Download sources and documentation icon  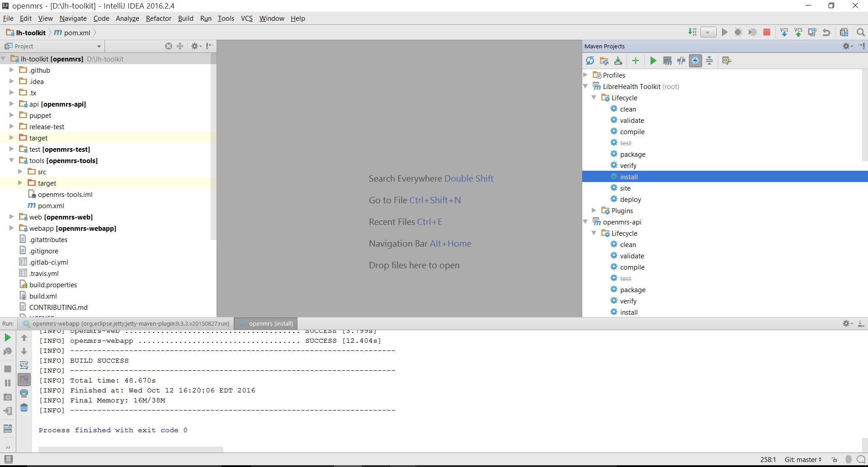(x=618, y=61)
